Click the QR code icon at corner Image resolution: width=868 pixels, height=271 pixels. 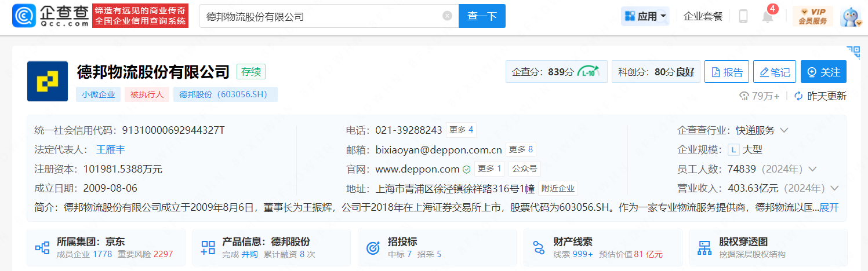pyautogui.click(x=853, y=52)
